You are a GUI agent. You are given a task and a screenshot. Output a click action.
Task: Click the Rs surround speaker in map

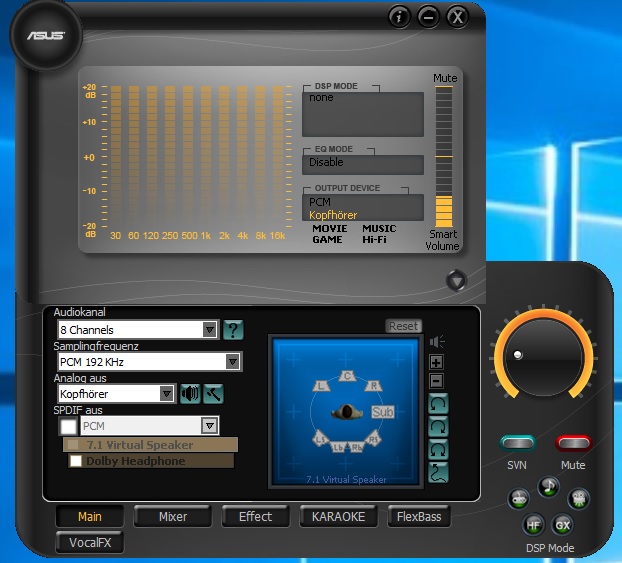pos(373,439)
